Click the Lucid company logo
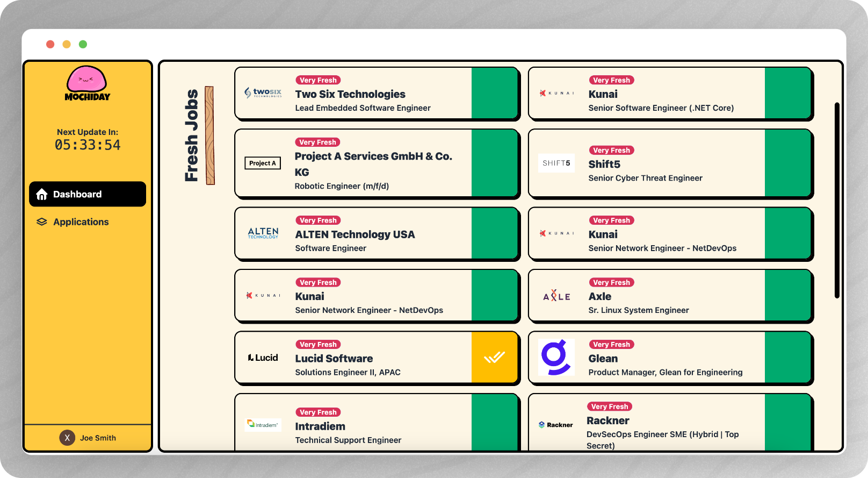The image size is (868, 478). click(263, 358)
